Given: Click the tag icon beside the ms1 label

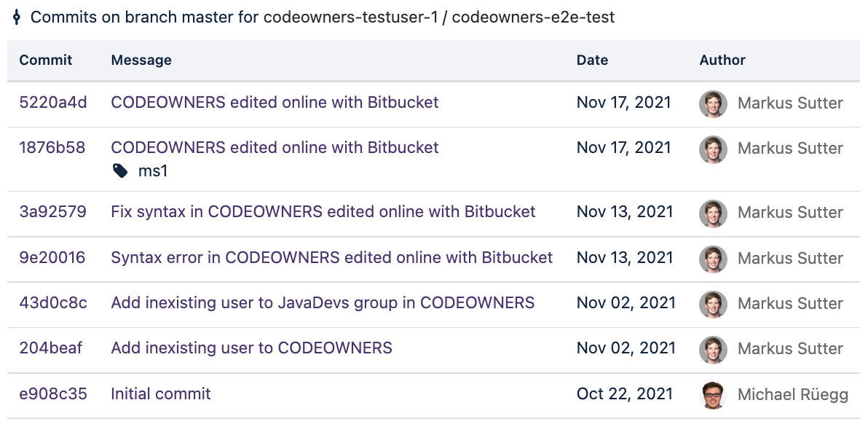Looking at the screenshot, I should pyautogui.click(x=121, y=171).
